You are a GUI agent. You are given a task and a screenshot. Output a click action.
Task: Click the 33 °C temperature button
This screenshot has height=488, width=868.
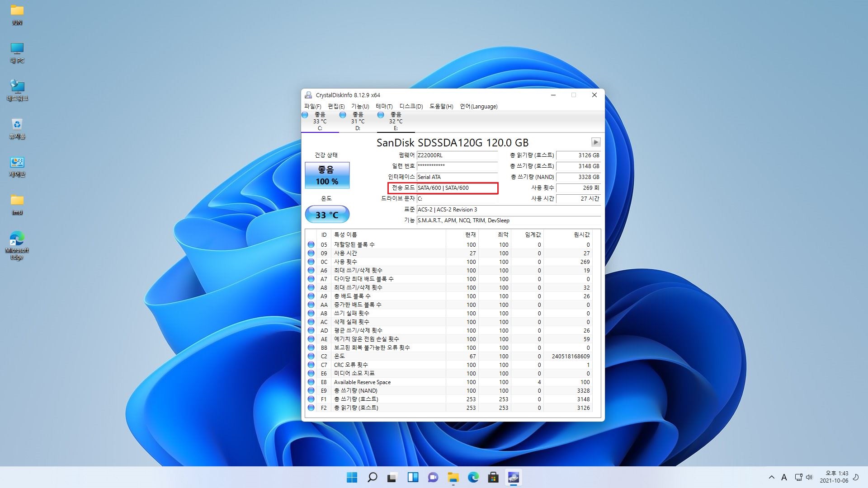coord(327,215)
